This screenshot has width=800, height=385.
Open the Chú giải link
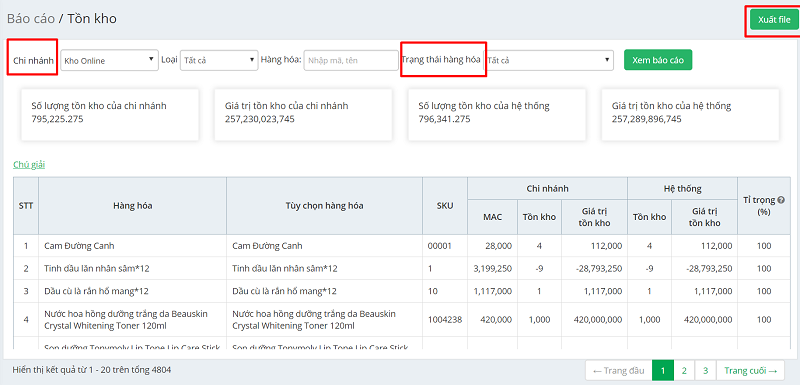coord(29,165)
